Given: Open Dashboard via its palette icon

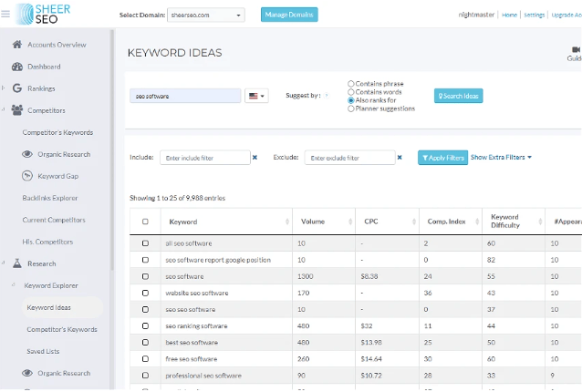Looking at the screenshot, I should pos(17,67).
